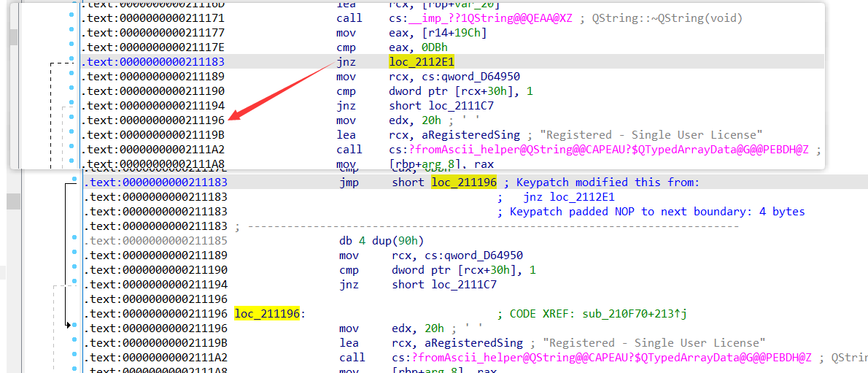Click breakpoint dot next to db 4 dup(90h)
The image size is (868, 373).
pyautogui.click(x=73, y=239)
